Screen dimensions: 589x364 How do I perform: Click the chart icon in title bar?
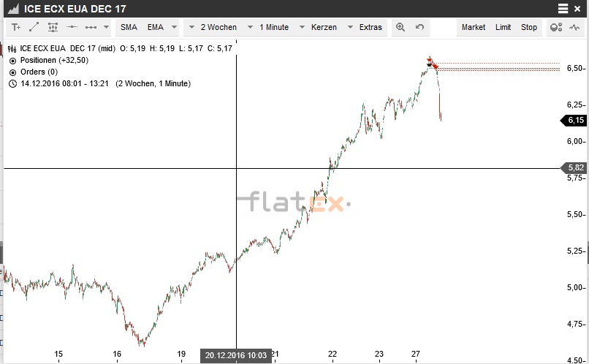coord(13,9)
